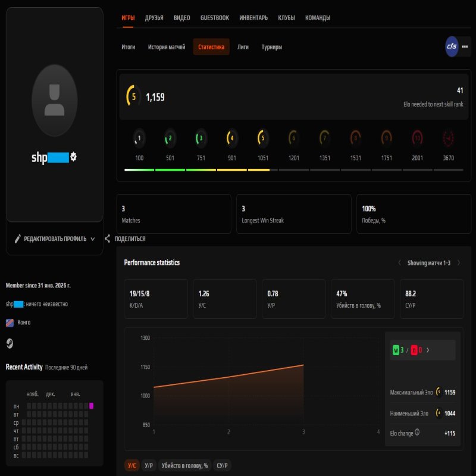Click the skill level 10 rank icon
Screen dimensions: 476x476
[417, 139]
